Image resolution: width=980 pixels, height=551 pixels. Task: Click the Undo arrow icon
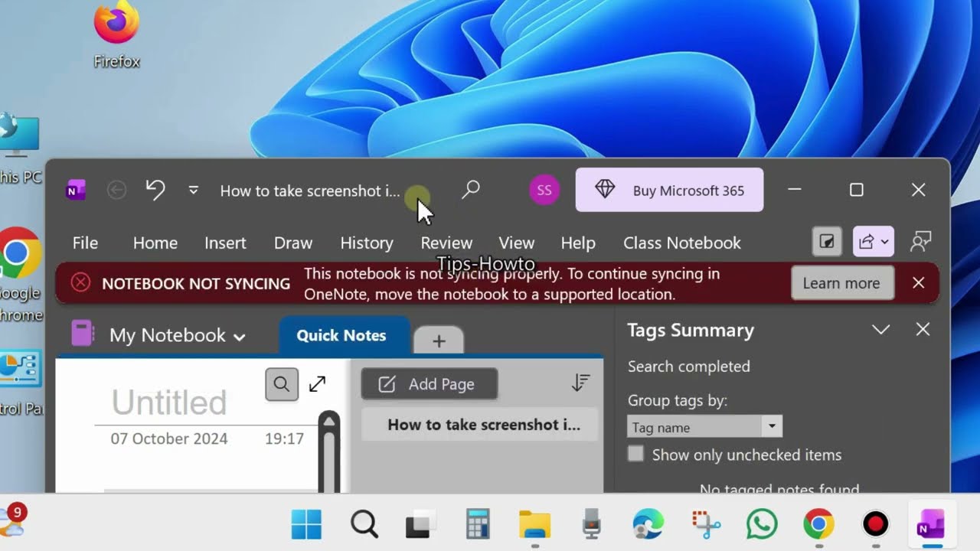[x=155, y=190]
